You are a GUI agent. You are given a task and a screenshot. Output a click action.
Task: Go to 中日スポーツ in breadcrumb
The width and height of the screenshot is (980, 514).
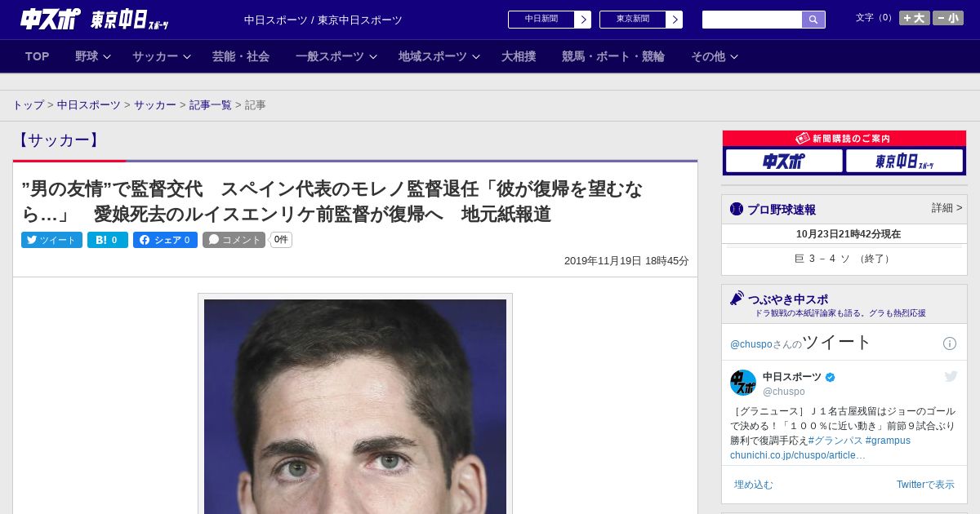coord(89,105)
